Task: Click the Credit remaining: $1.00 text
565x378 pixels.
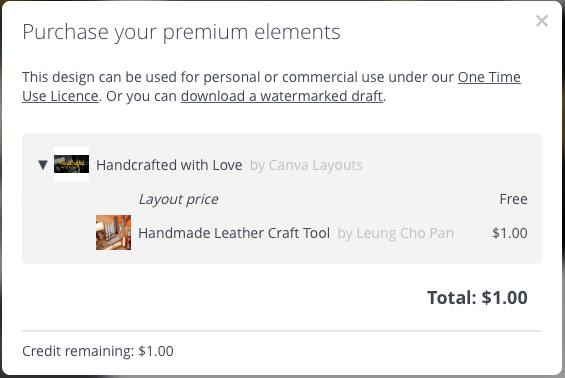Action: click(98, 351)
